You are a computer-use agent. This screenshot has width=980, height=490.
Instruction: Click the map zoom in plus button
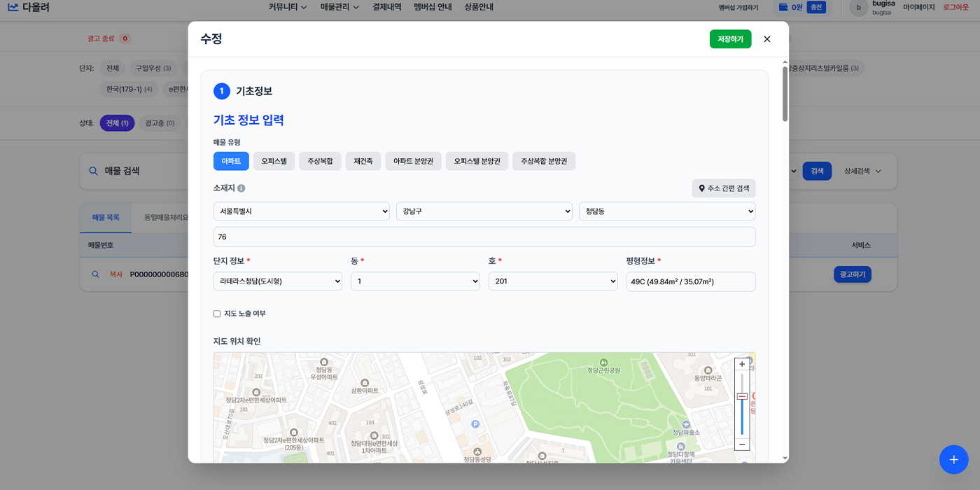742,364
